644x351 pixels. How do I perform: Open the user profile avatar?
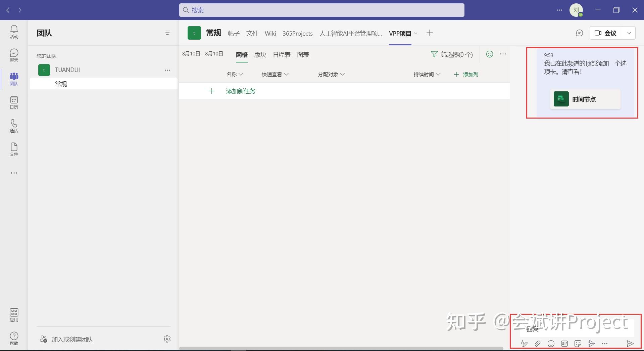click(x=576, y=10)
